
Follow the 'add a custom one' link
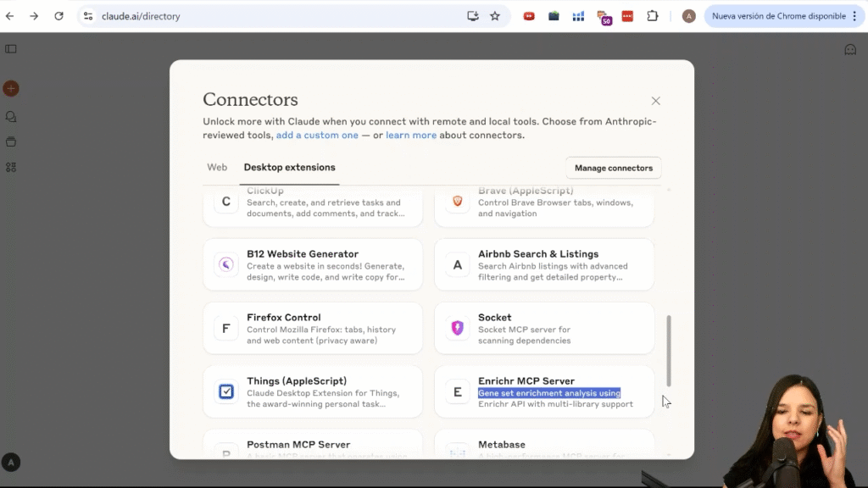pos(317,136)
